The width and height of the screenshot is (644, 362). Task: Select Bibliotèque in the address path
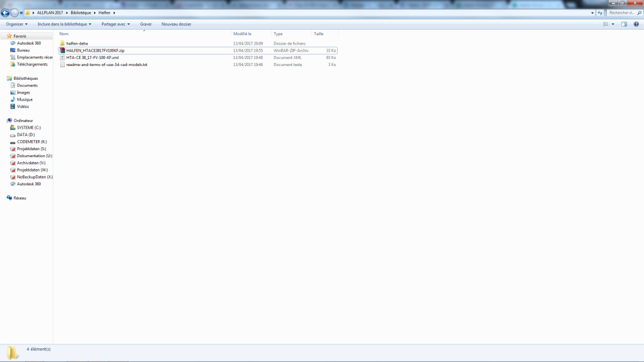tap(80, 13)
